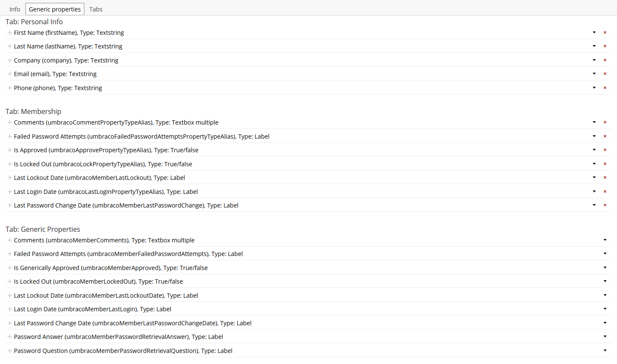617x364 pixels.
Task: Click drag handle icon beside First Name
Action: point(10,32)
